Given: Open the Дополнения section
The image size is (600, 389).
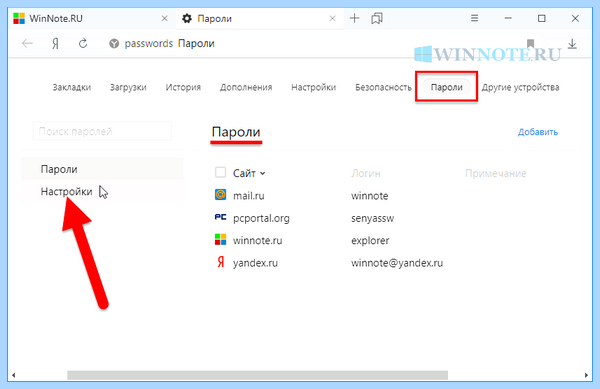Looking at the screenshot, I should [x=246, y=87].
